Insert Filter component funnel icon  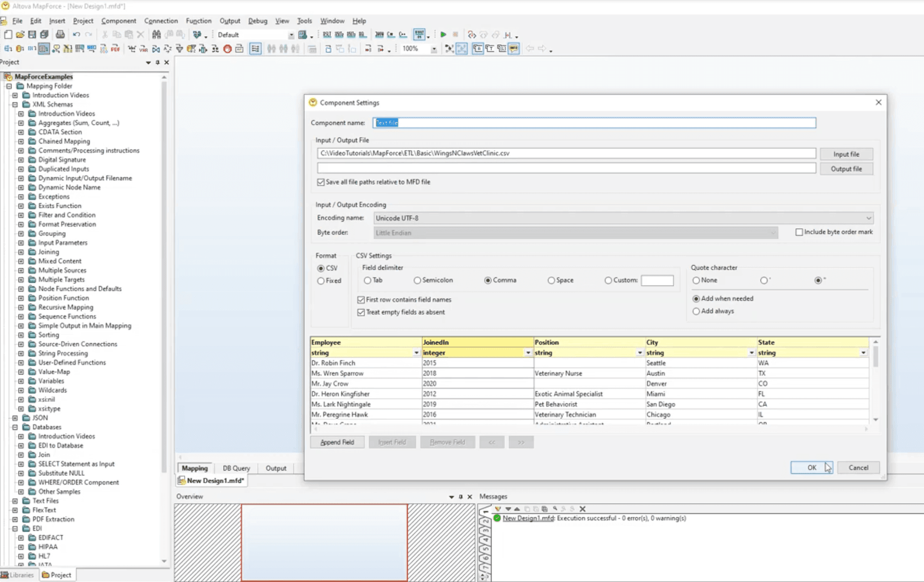click(179, 48)
